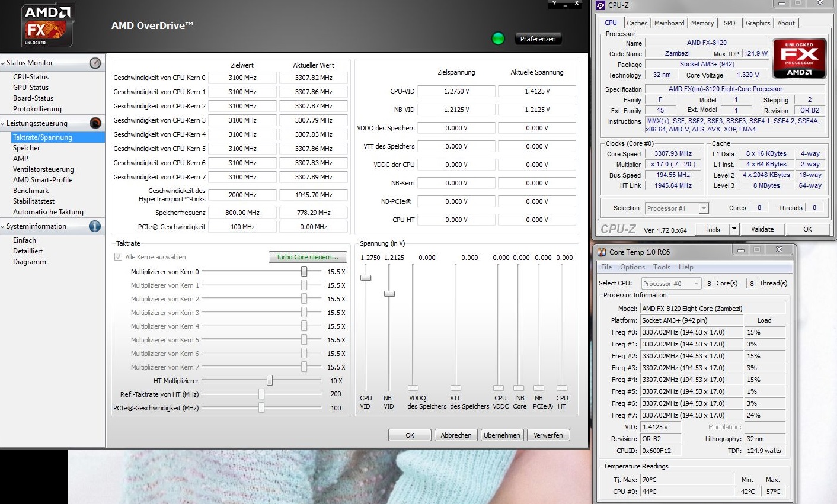Click the 'Multiplizierer von Kern 0' slider handle

point(304,271)
